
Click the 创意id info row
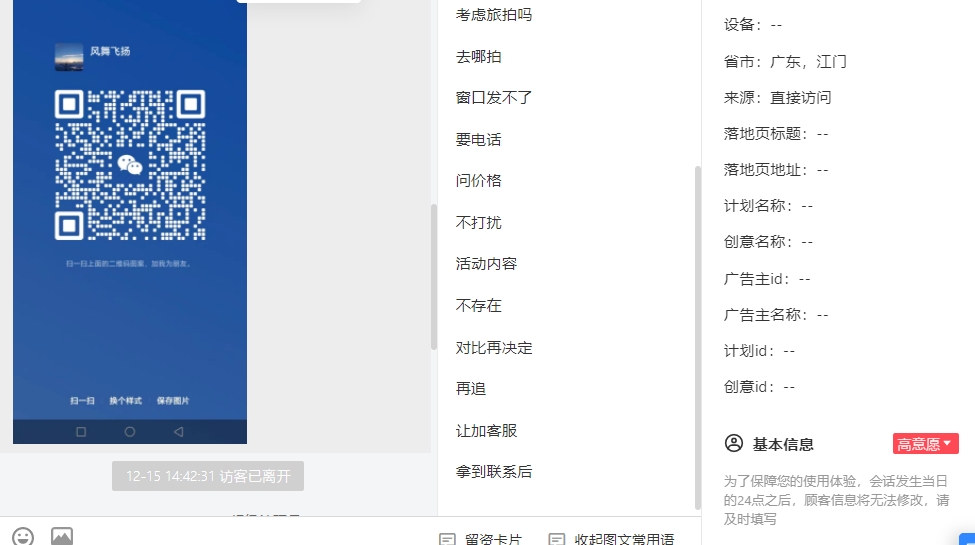759,387
